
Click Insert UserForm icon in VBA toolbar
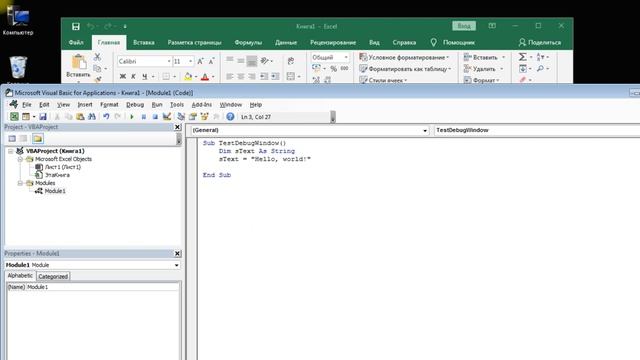[26, 117]
